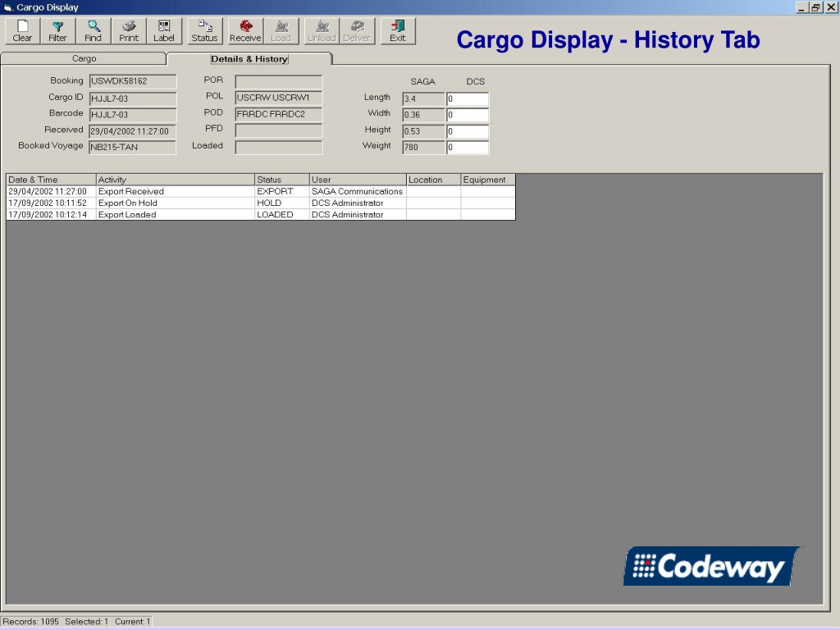The image size is (840, 630).
Task: Select the Export Received history row
Action: [x=261, y=191]
